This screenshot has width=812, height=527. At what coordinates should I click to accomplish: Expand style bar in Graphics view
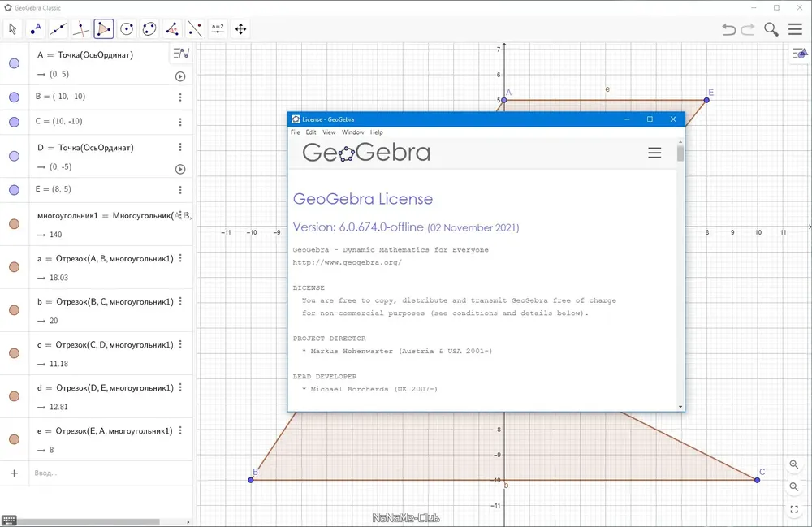pyautogui.click(x=800, y=54)
